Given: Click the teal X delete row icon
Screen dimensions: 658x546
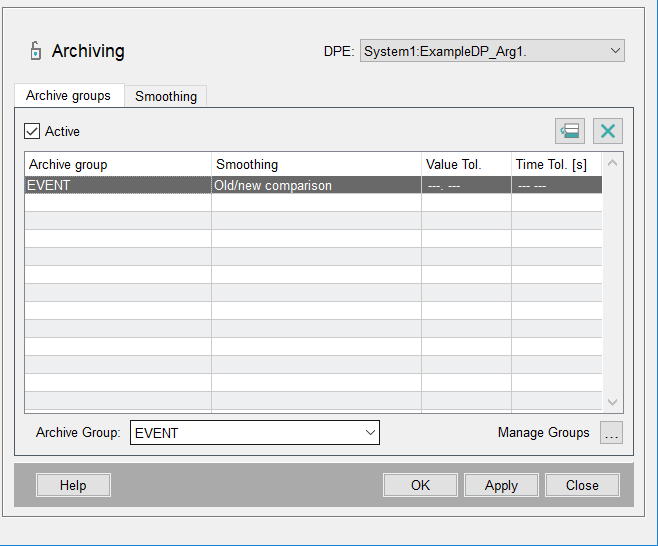Looking at the screenshot, I should [x=607, y=131].
